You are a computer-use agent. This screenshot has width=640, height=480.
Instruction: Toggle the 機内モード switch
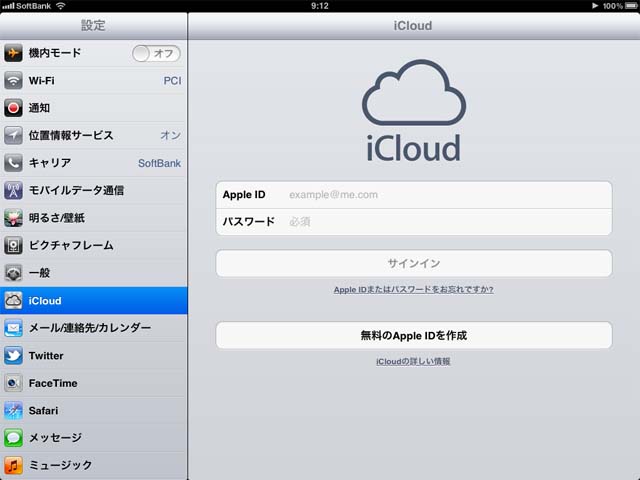click(x=156, y=53)
